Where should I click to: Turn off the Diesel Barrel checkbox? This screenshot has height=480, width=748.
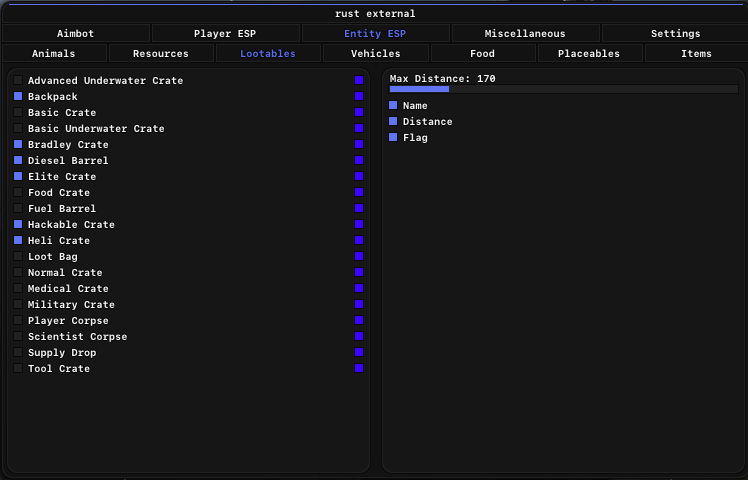(18, 160)
